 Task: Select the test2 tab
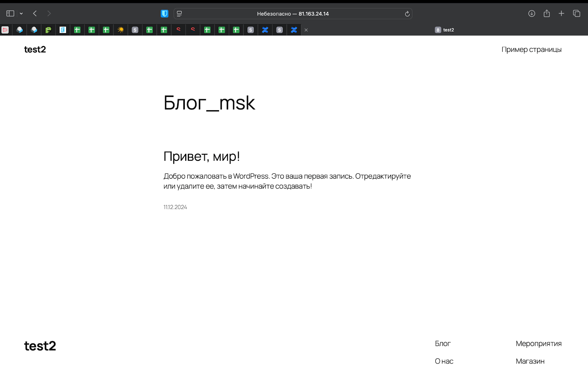pyautogui.click(x=445, y=30)
